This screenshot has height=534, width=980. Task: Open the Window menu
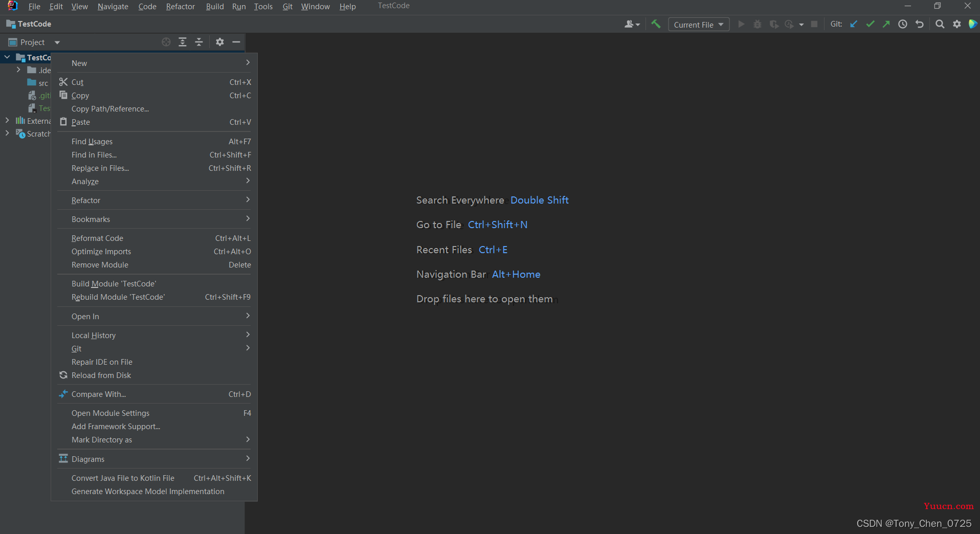(315, 6)
